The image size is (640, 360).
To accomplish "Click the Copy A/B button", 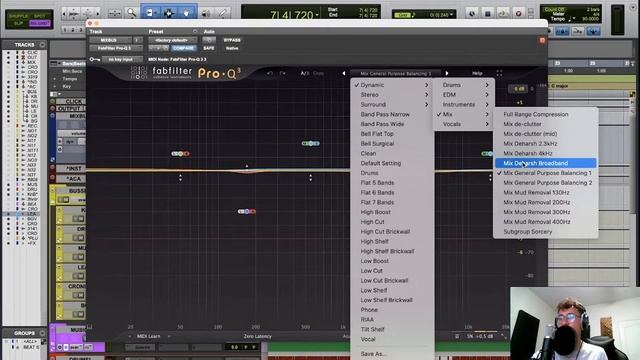I will [318, 73].
